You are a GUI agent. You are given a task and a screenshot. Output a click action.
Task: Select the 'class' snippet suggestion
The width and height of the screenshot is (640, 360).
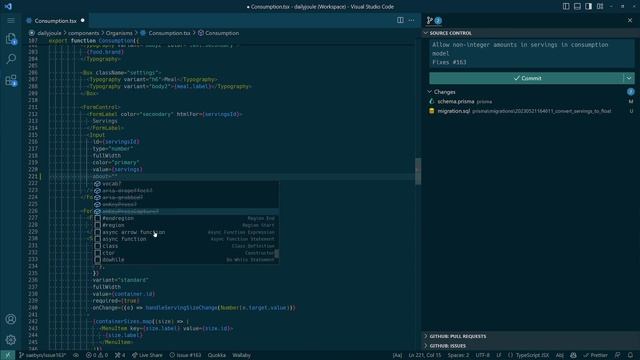pos(186,246)
